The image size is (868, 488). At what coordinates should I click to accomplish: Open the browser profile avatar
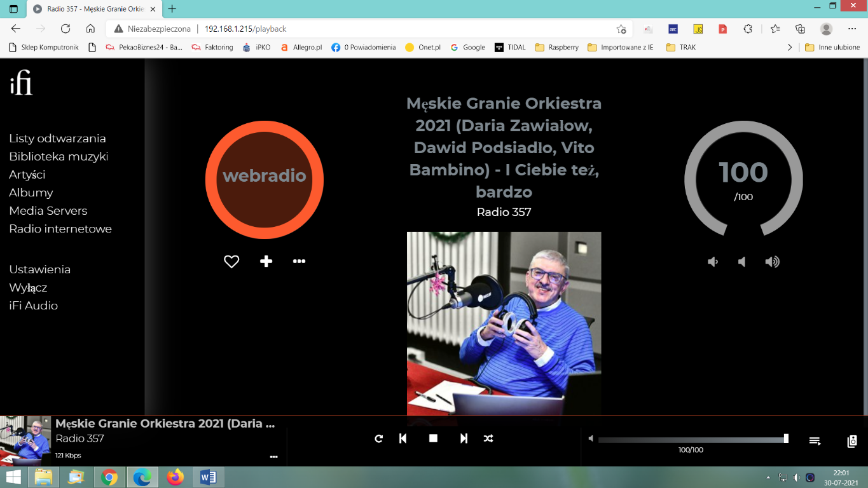(x=826, y=29)
